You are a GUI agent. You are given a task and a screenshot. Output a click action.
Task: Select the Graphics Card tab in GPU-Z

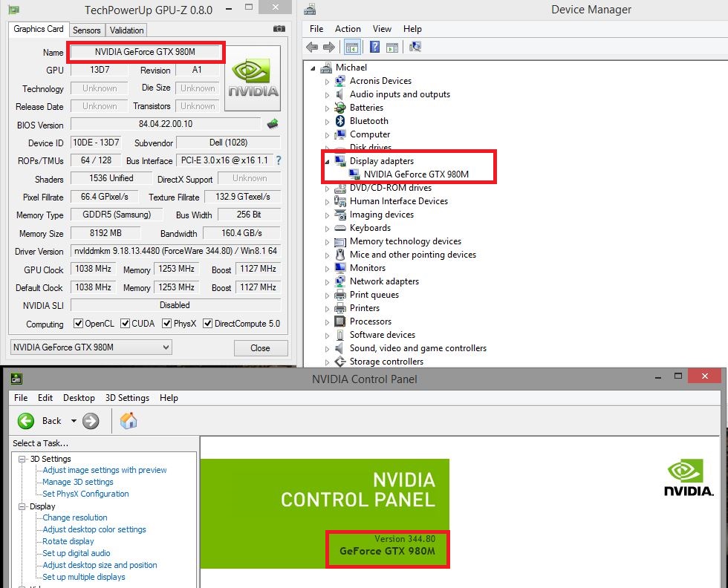pos(39,29)
